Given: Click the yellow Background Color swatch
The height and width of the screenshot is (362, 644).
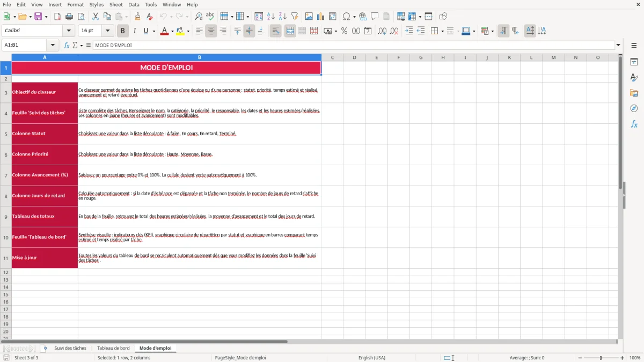Looking at the screenshot, I should [x=180, y=31].
